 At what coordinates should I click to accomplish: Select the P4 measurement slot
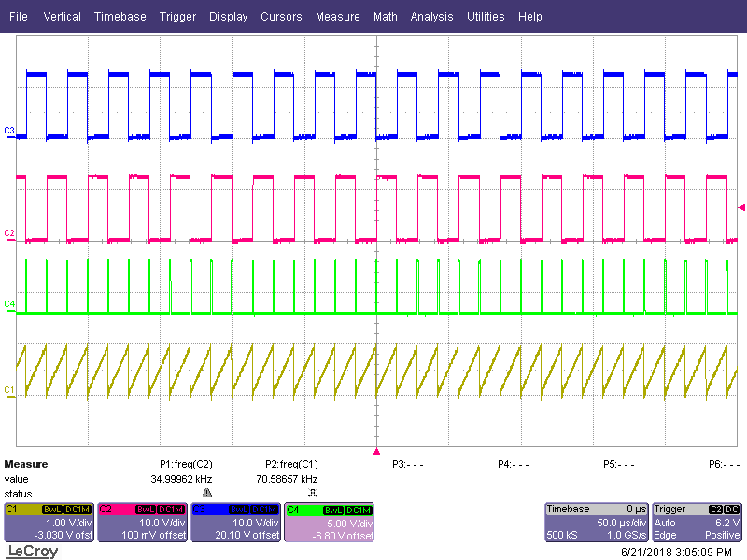click(513, 464)
